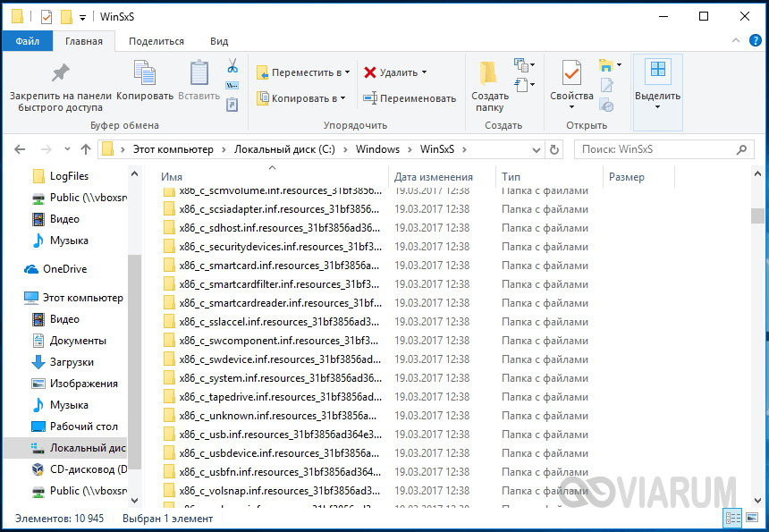The width and height of the screenshot is (769, 532).
Task: Click the Copy to folder icon
Action: (x=262, y=98)
